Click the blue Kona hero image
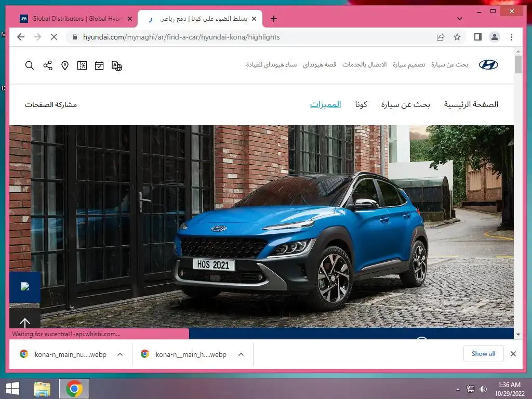This screenshot has width=532, height=399. (261, 227)
